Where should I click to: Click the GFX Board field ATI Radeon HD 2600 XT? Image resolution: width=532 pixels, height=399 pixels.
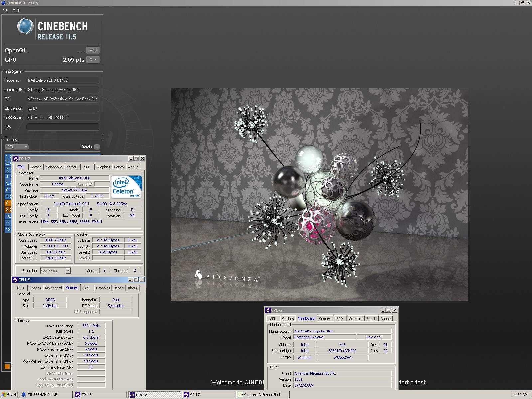click(x=63, y=118)
